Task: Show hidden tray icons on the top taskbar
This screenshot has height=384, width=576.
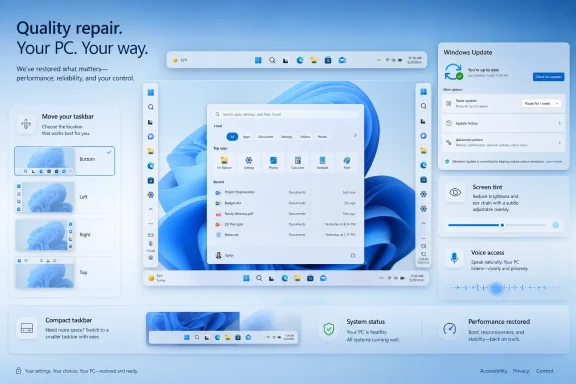Action: 379,60
